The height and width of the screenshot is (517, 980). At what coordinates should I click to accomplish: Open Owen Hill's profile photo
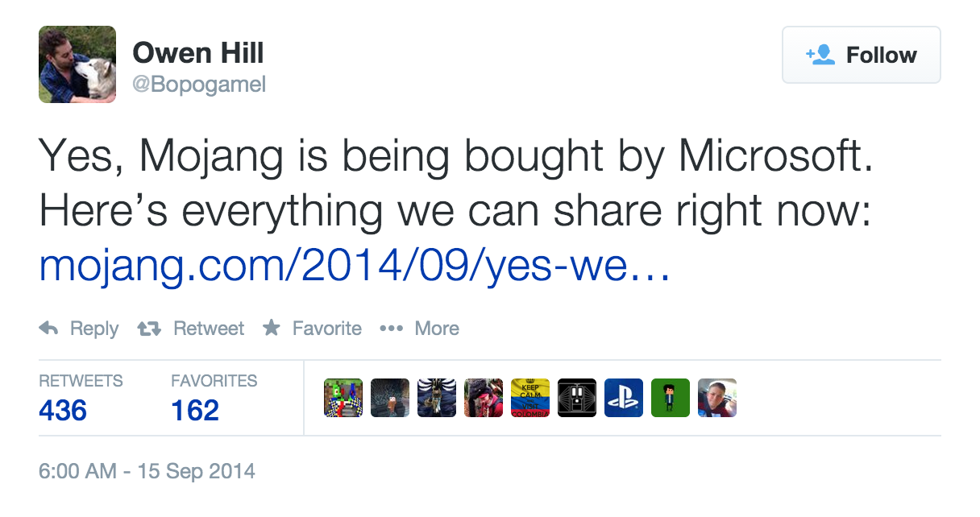[x=77, y=64]
